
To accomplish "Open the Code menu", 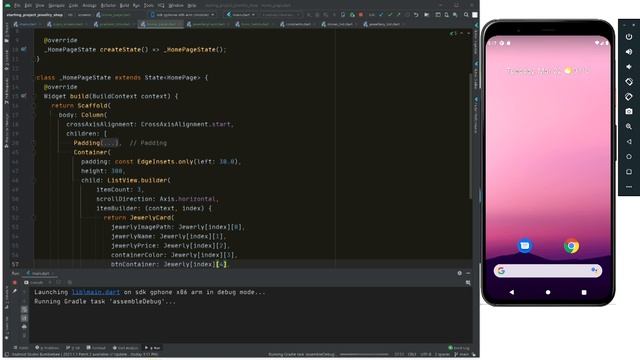I will [x=73, y=6].
